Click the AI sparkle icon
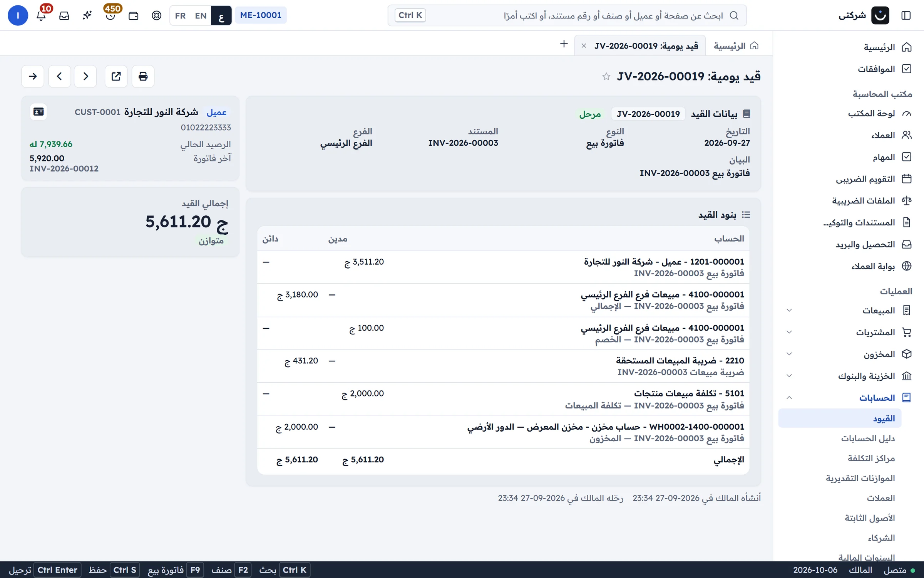Viewport: 924px width, 578px height. [87, 15]
